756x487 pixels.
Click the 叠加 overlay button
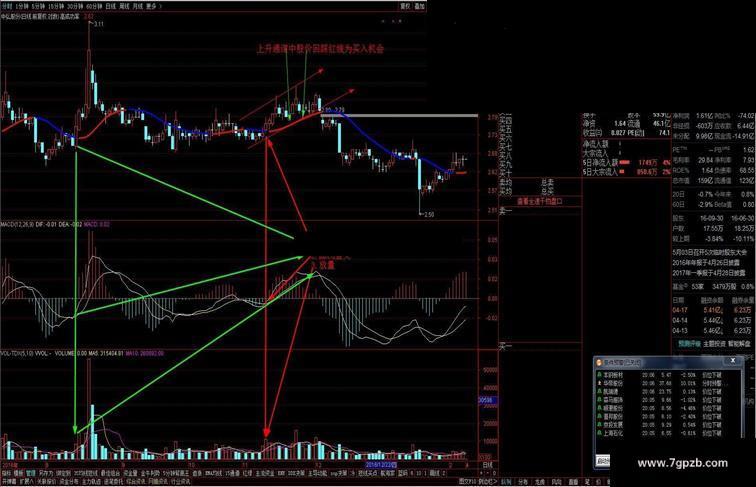tap(419, 6)
